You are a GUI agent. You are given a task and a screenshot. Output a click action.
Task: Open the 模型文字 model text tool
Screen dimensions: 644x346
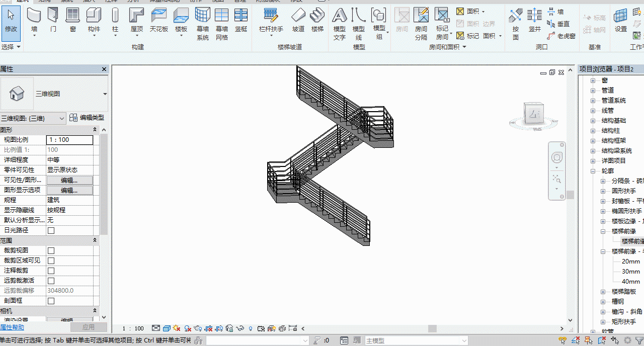340,24
